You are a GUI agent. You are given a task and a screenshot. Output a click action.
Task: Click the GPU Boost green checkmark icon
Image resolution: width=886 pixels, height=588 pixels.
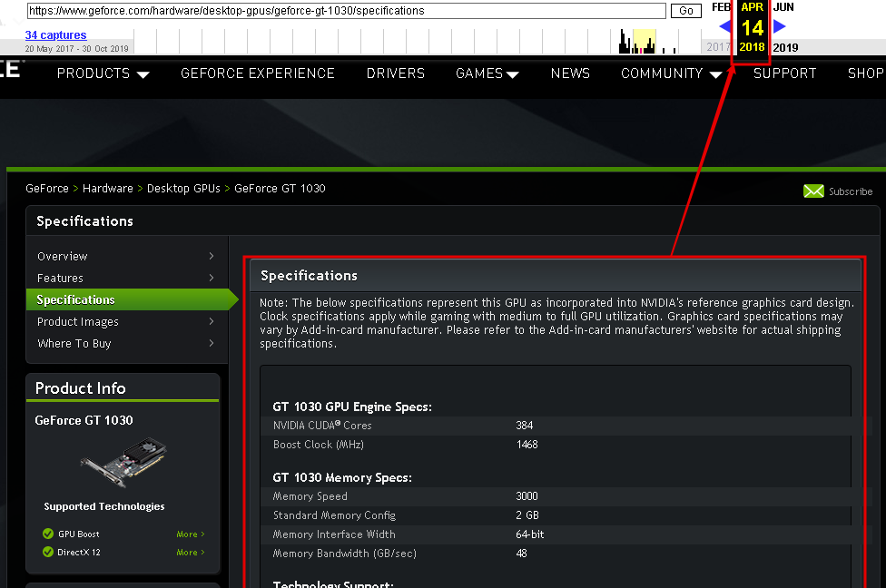(x=48, y=534)
